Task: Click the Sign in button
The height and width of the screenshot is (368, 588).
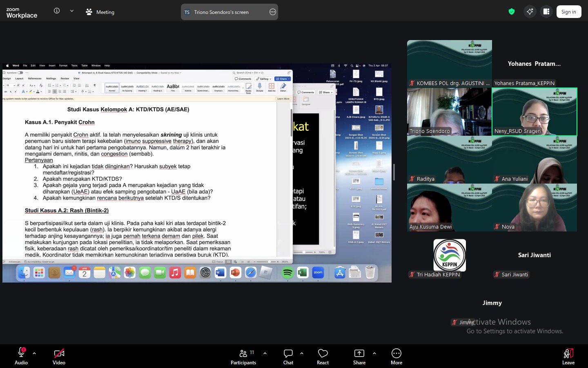Action: [568, 12]
